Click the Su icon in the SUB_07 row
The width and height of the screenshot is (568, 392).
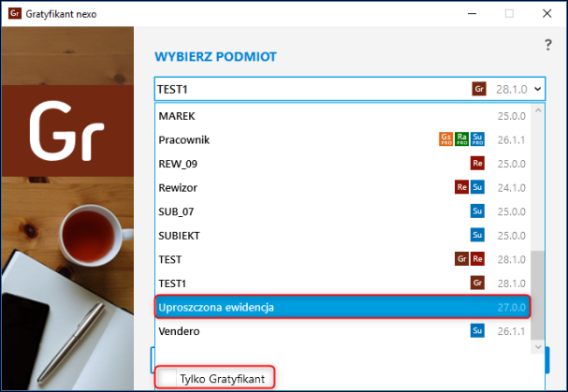[477, 211]
